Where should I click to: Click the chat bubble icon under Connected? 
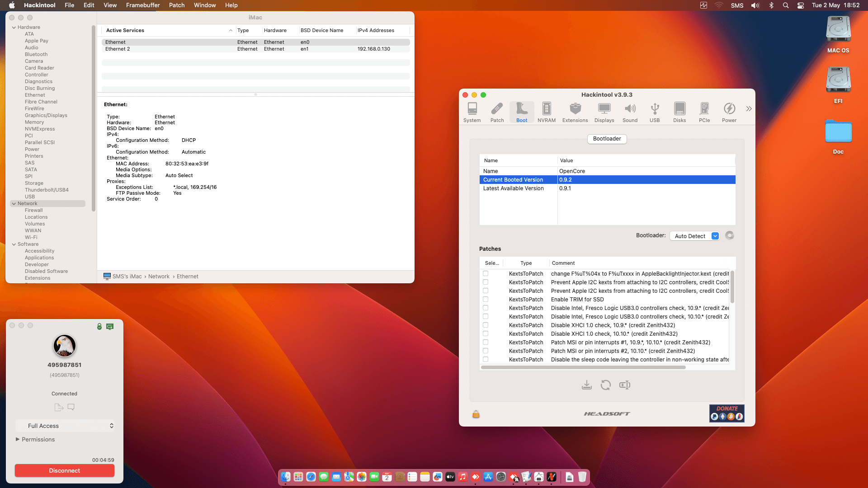(x=71, y=407)
